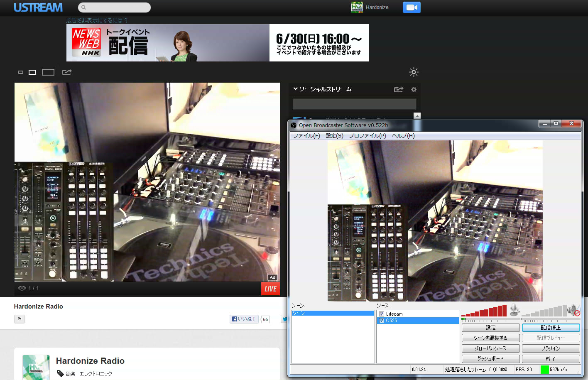Click the OBS preview video area
Image resolution: width=588 pixels, height=380 pixels.
click(x=435, y=221)
